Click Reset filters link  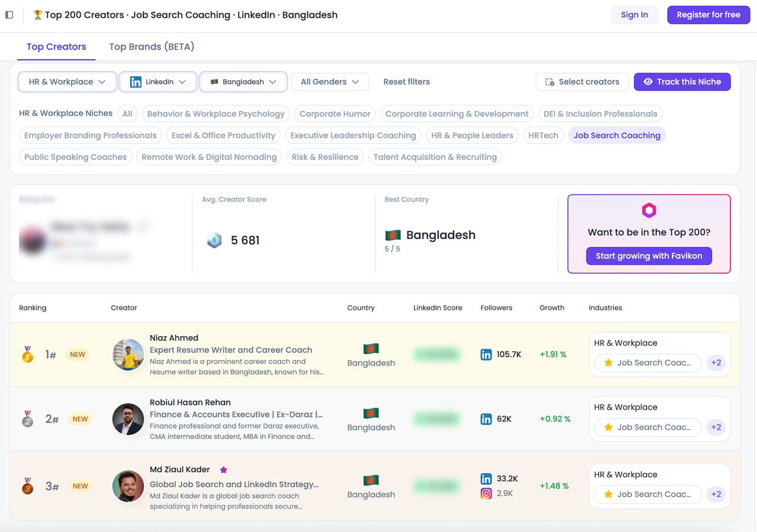click(406, 82)
